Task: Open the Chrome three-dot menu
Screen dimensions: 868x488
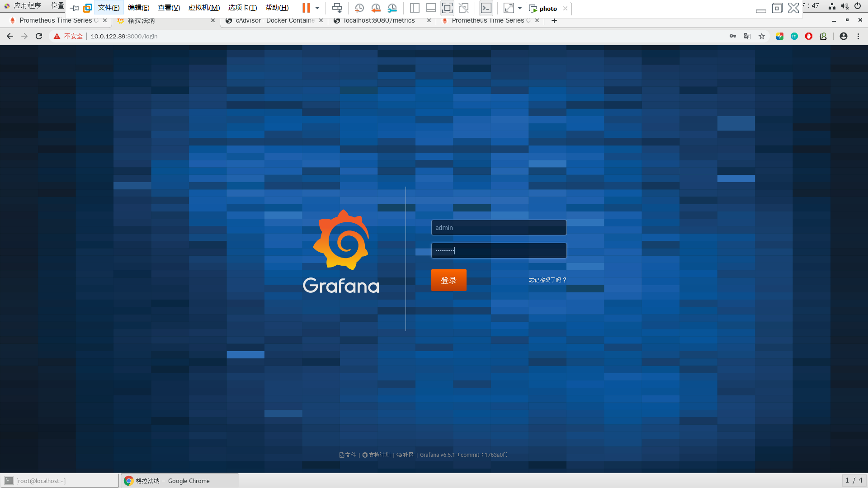Action: coord(858,36)
